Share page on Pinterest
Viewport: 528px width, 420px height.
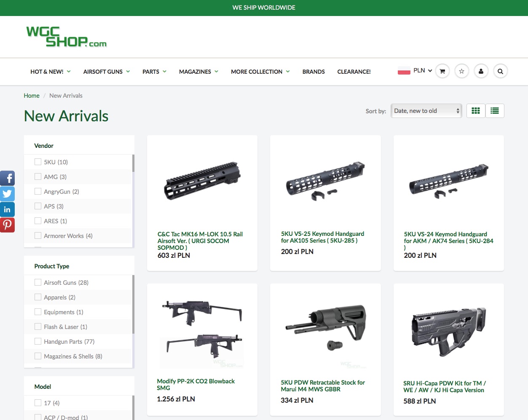click(x=7, y=225)
